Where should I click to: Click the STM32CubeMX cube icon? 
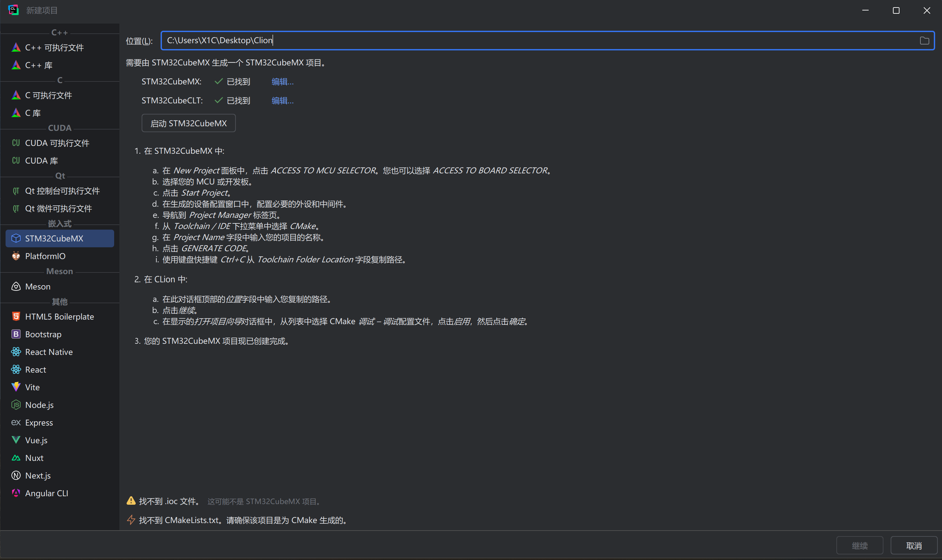point(16,238)
